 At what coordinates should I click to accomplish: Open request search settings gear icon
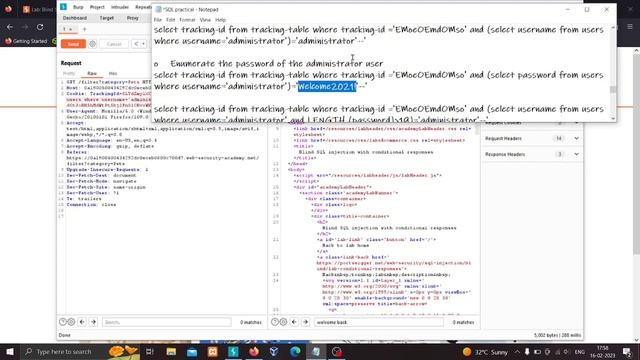pos(71,322)
